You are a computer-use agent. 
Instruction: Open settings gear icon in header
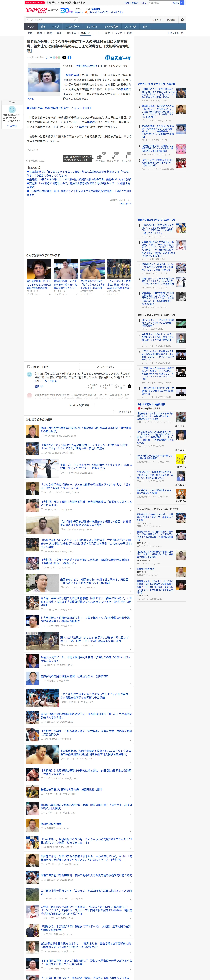(182, 20)
